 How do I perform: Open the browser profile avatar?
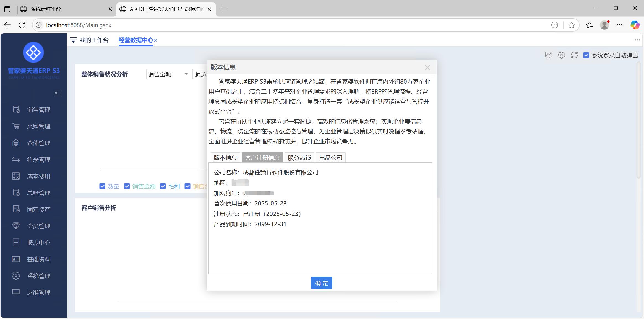[604, 25]
